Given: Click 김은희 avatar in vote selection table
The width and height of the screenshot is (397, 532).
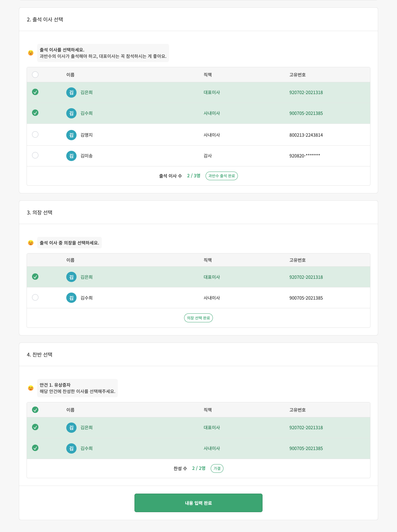Looking at the screenshot, I should click(71, 428).
